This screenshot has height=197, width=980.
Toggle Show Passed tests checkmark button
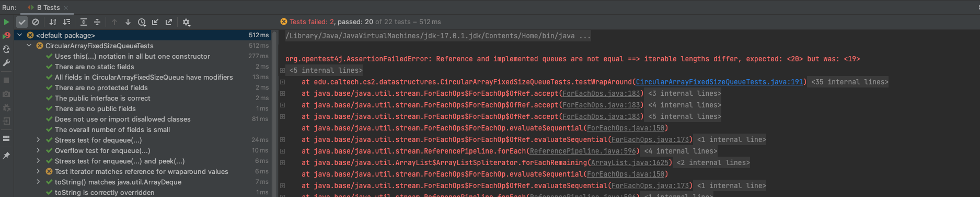tap(22, 22)
